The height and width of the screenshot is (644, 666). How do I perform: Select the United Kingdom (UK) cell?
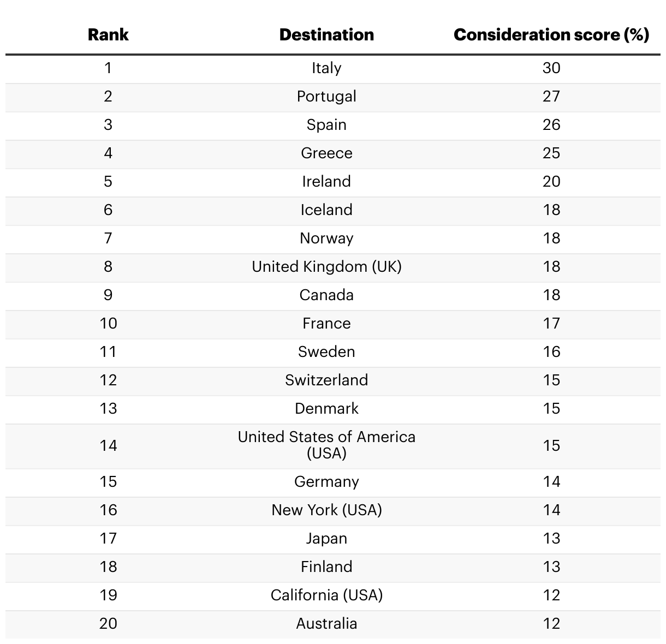(326, 267)
